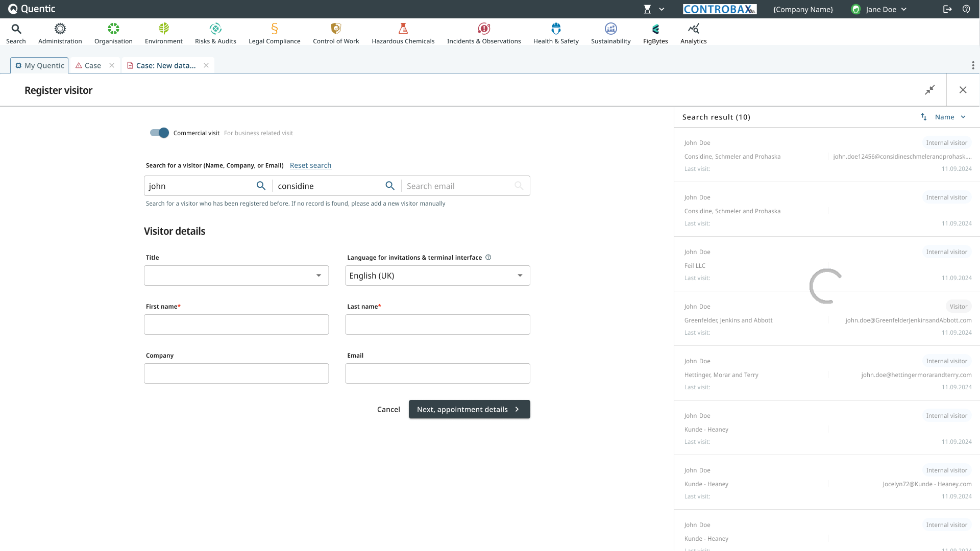Click the Reset search link
Screen dimensions: 980x551
click(x=310, y=165)
